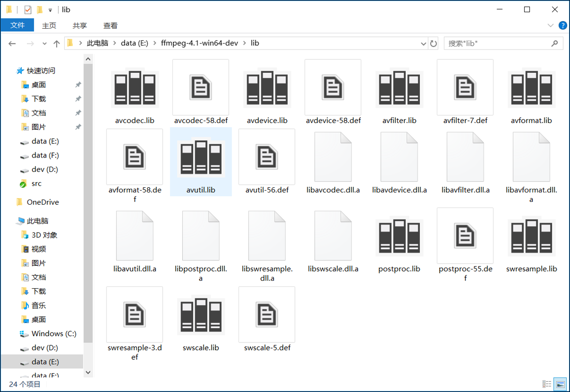Viewport: 570px width, 392px height.
Task: Select the libavfilter.dll.a file icon
Action: tap(465, 157)
